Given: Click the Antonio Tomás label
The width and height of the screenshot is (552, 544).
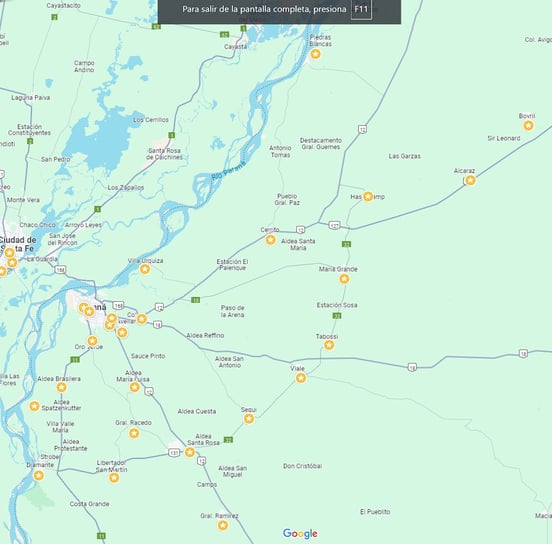Looking at the screenshot, I should point(280,151).
